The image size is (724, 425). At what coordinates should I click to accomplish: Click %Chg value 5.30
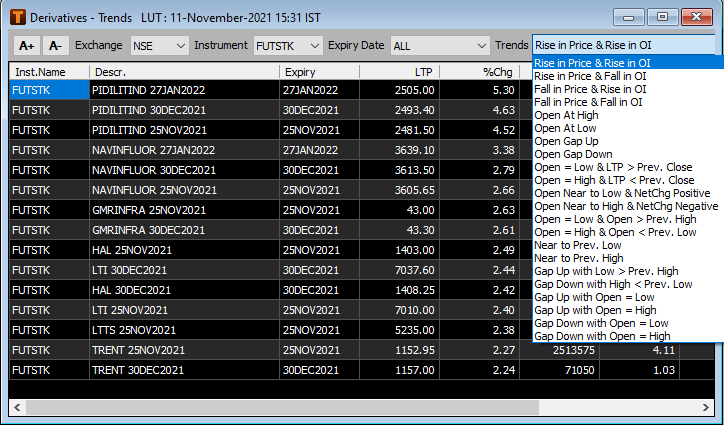[x=503, y=90]
